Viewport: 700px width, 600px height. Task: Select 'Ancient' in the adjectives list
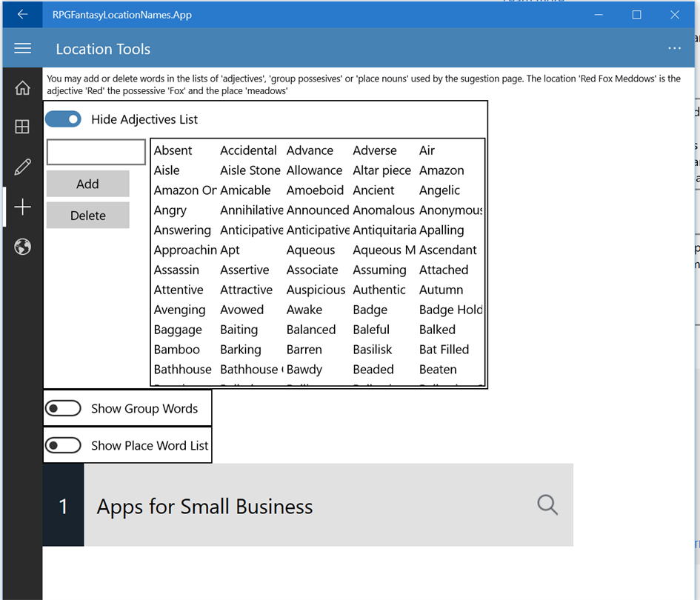[373, 190]
